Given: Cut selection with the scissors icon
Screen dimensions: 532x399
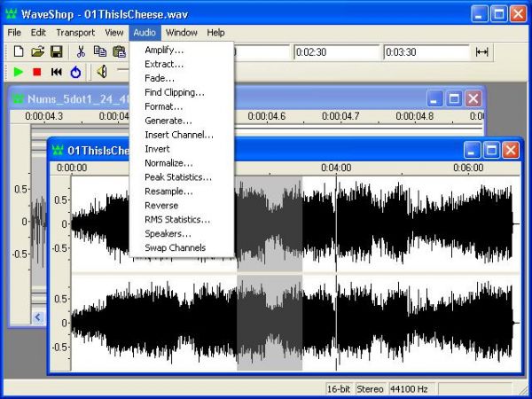Looking at the screenshot, I should tap(81, 52).
